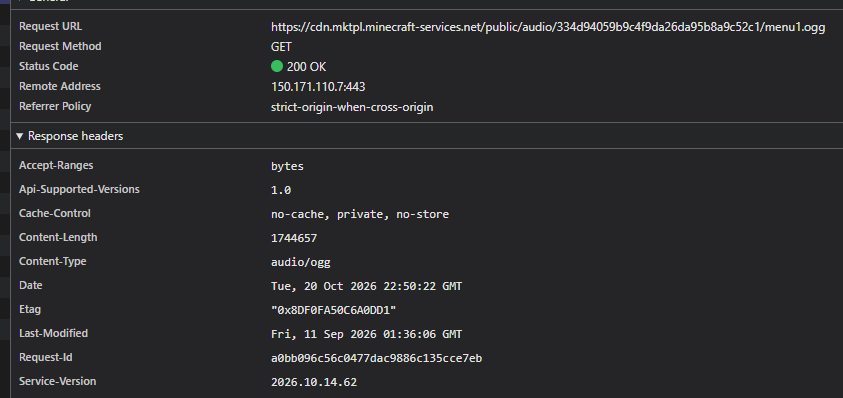
Task: Select the 200 OK status text
Action: click(x=306, y=67)
